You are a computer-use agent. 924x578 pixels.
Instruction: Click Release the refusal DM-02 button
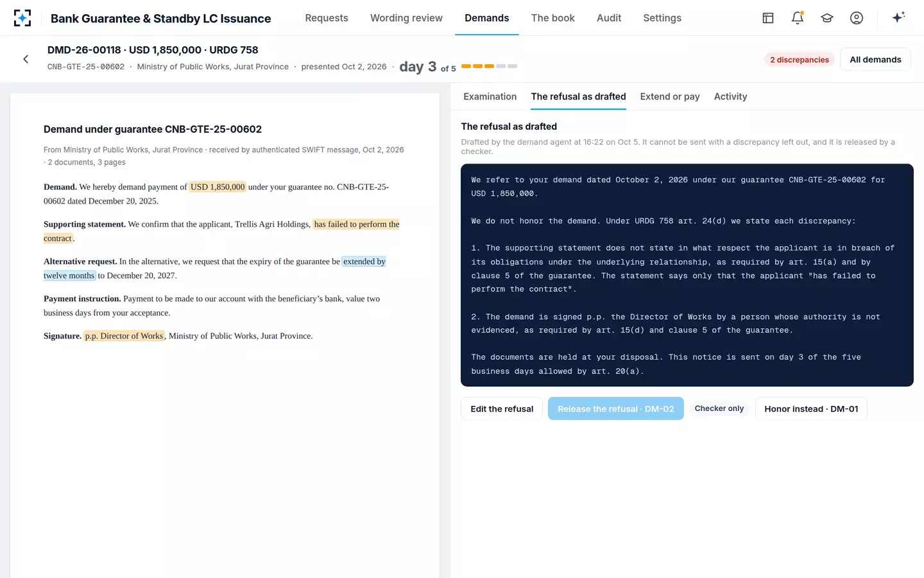[616, 409]
